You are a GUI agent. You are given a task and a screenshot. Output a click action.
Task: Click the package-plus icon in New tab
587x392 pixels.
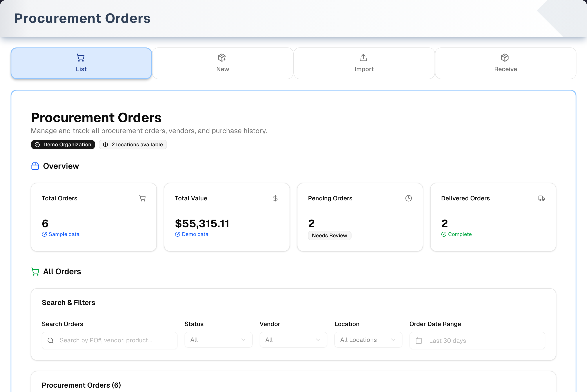222,58
